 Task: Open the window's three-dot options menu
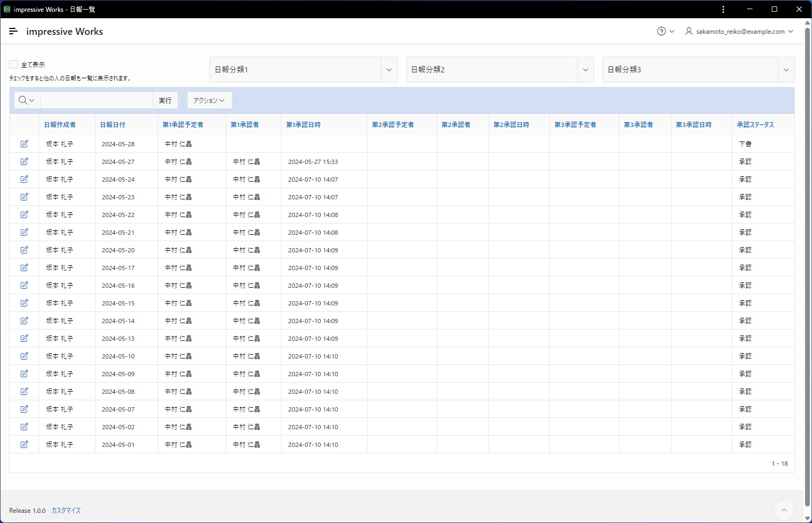point(724,9)
